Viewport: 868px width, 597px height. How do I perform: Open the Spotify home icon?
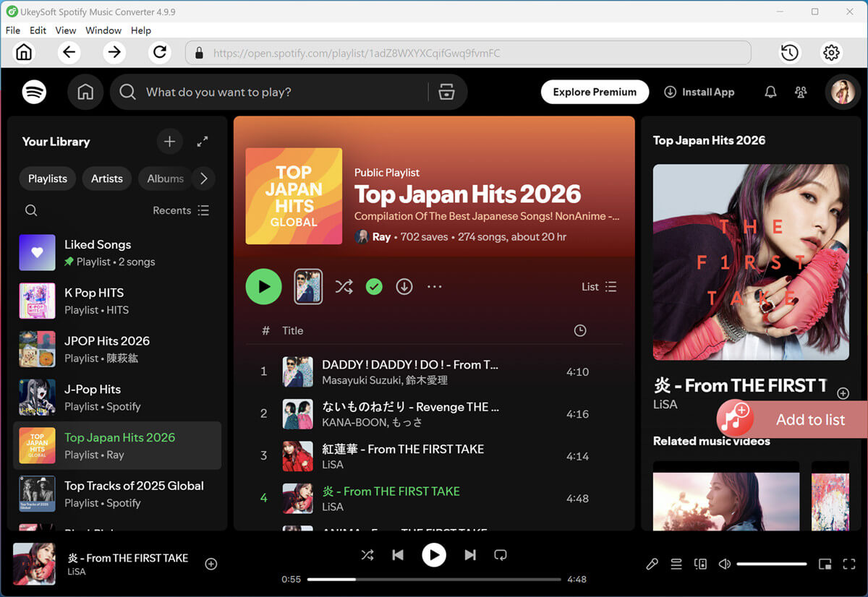pos(85,92)
